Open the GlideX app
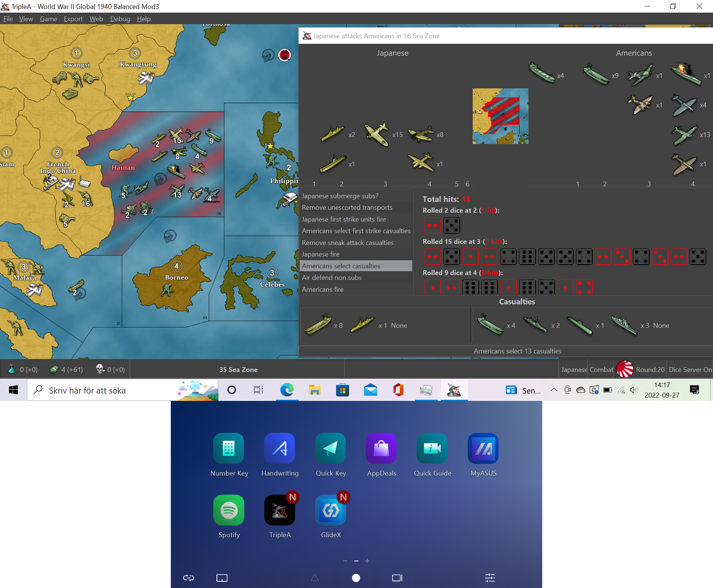This screenshot has width=713, height=588. coord(331,510)
